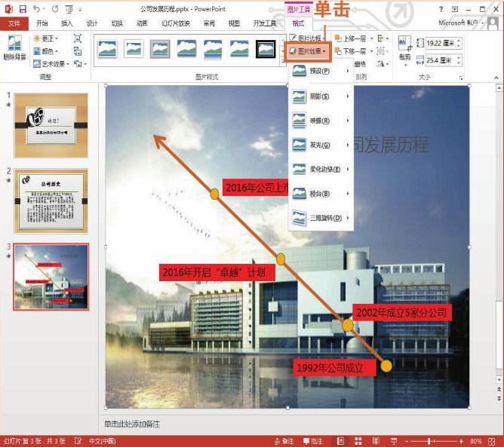Viewport: 504px width, 447px height.
Task: Switch to the 插入 (Insert) ribbon tab
Action: (67, 23)
